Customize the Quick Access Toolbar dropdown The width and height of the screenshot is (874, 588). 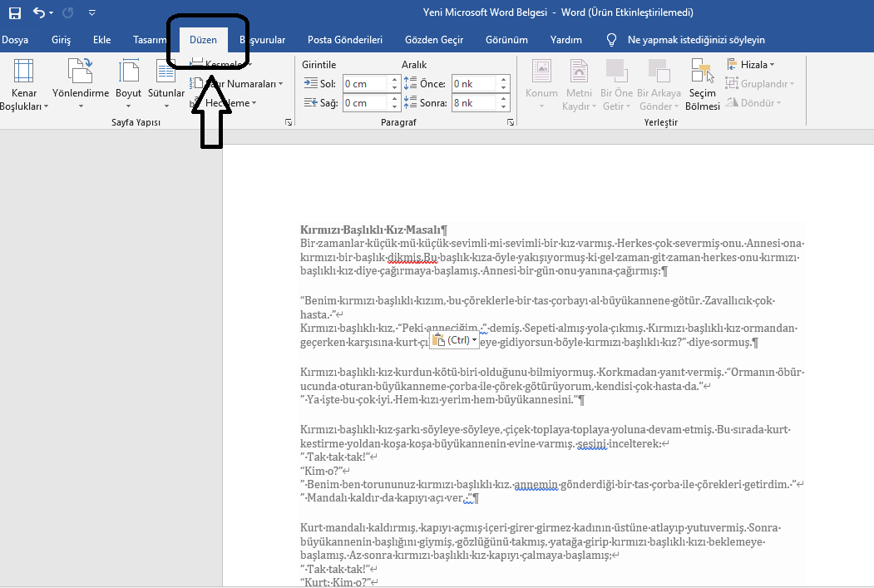point(91,12)
